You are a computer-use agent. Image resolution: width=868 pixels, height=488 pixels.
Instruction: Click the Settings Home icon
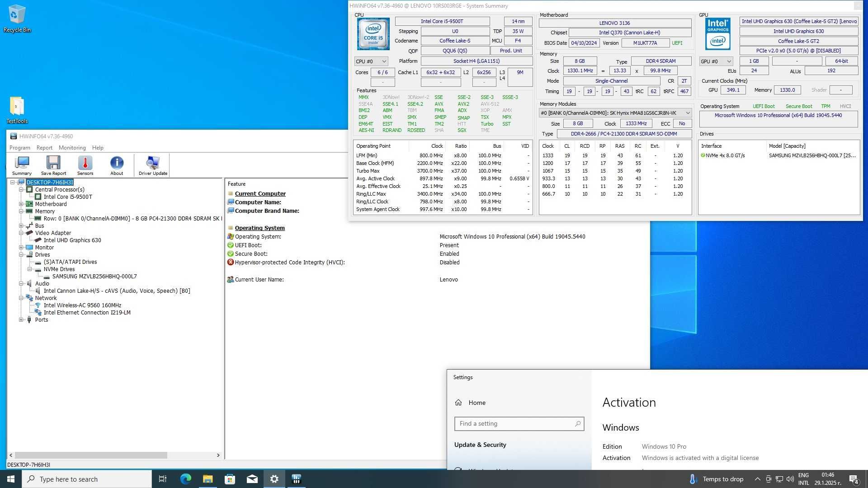[x=458, y=403]
